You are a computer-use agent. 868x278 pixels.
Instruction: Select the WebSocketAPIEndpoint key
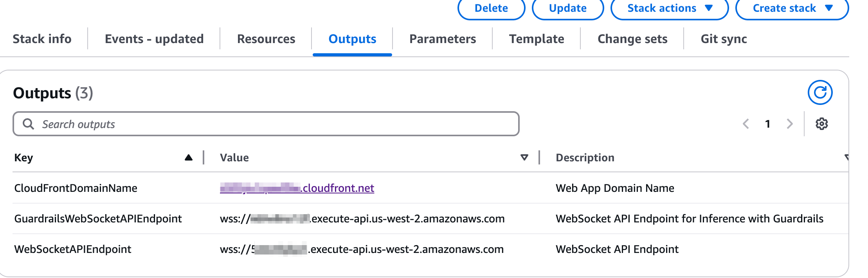pos(73,249)
